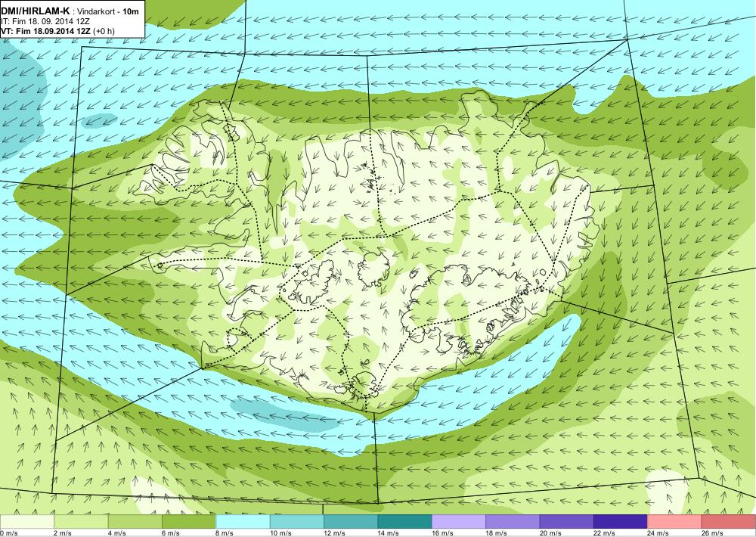Choose the violet 20–22 m/s legend swatch

click(x=567, y=522)
